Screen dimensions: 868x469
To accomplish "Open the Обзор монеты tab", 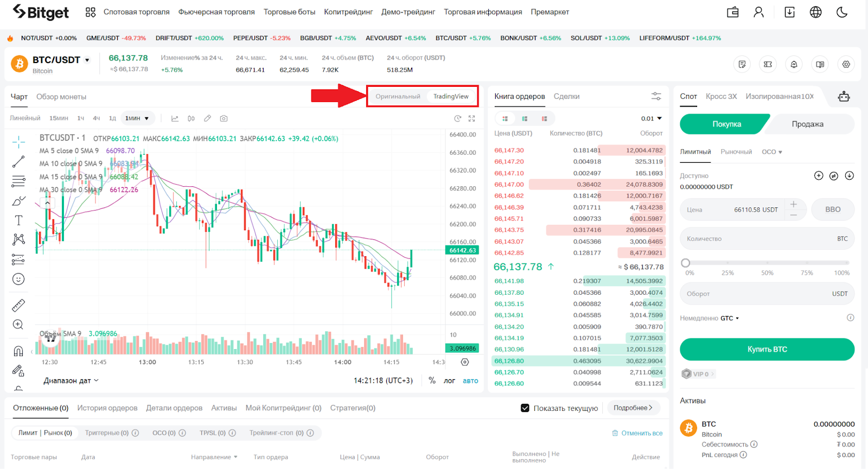I will point(61,97).
